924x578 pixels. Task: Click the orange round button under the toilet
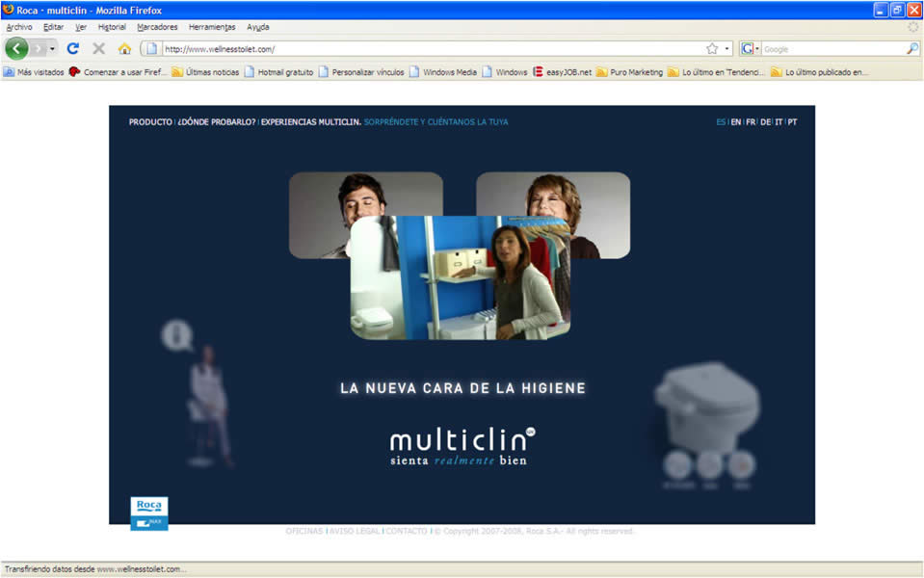(741, 465)
